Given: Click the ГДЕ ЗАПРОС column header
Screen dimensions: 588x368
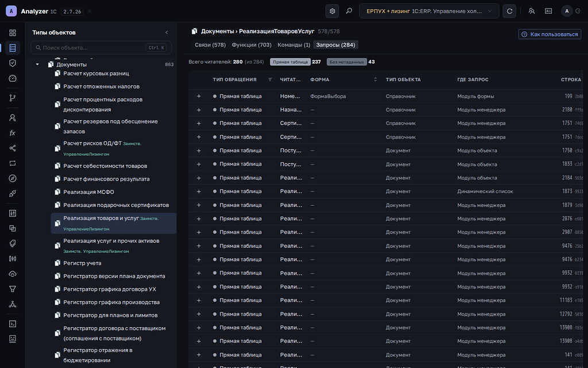Looking at the screenshot, I should point(473,79).
